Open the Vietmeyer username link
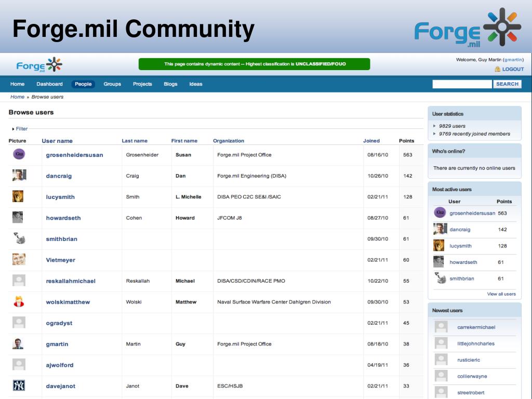 (x=60, y=260)
